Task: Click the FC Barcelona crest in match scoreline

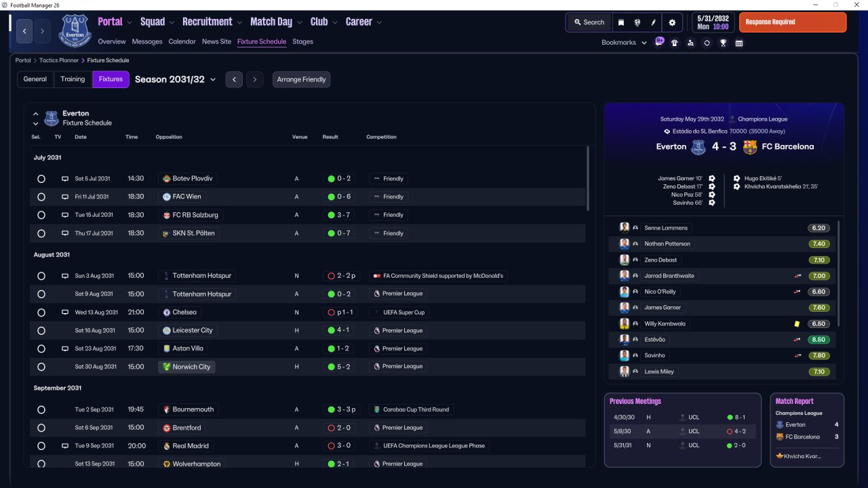Action: [x=750, y=146]
